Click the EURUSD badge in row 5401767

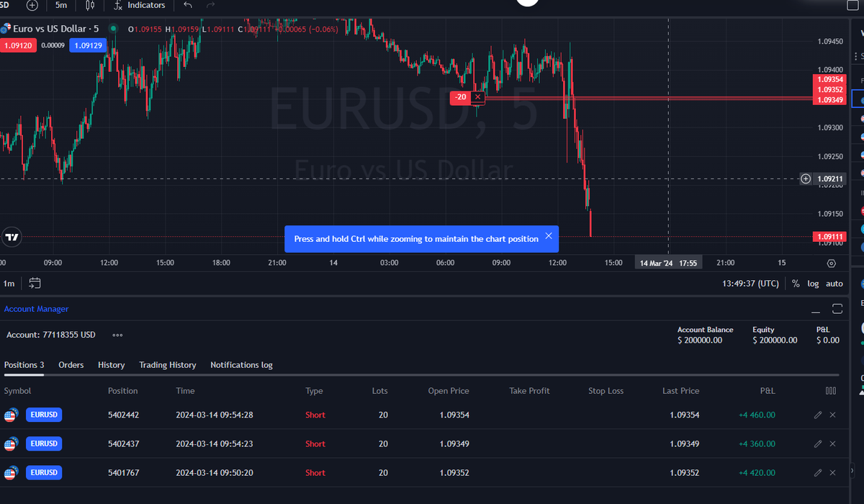click(x=44, y=473)
